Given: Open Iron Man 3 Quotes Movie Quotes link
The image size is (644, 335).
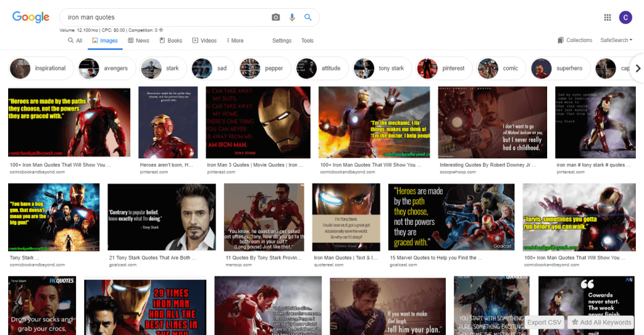Looking at the screenshot, I should pyautogui.click(x=255, y=165).
